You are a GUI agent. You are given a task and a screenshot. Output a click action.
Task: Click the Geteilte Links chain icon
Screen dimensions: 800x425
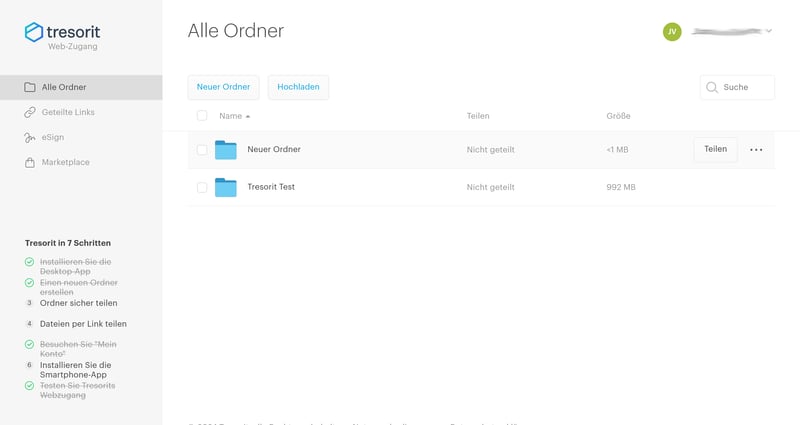coord(30,112)
